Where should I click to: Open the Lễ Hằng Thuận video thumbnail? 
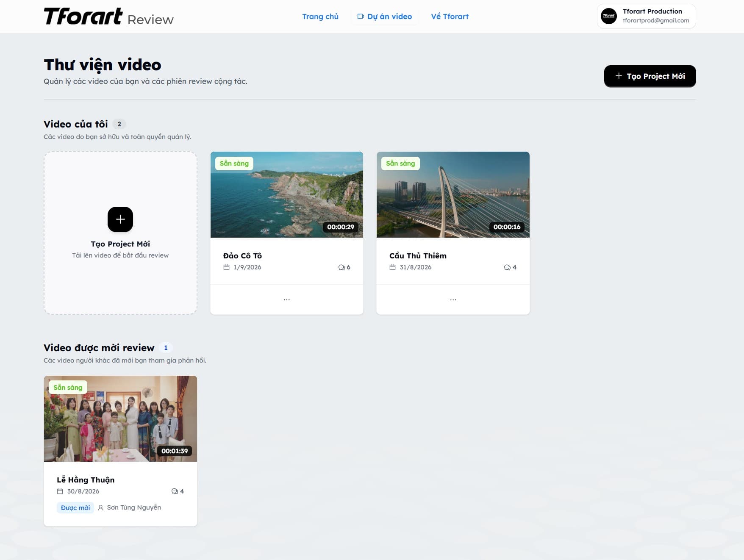pyautogui.click(x=120, y=419)
